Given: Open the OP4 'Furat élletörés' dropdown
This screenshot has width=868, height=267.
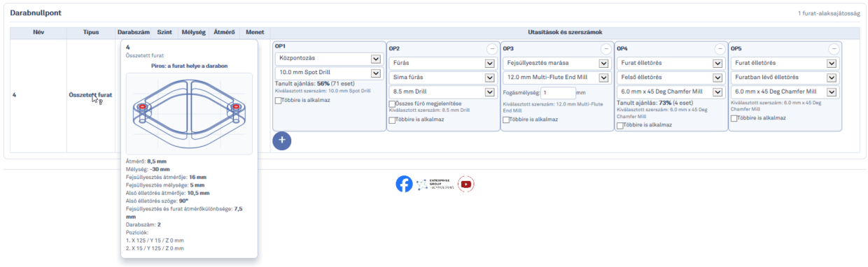Looking at the screenshot, I should click(671, 63).
